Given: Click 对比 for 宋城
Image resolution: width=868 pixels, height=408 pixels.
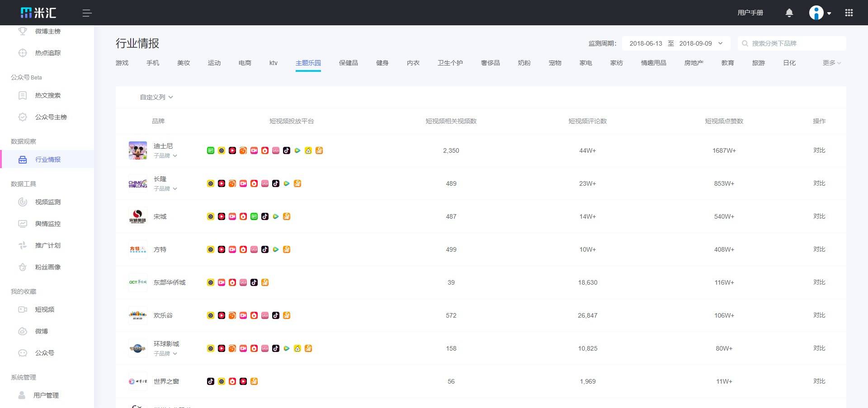Looking at the screenshot, I should point(819,216).
